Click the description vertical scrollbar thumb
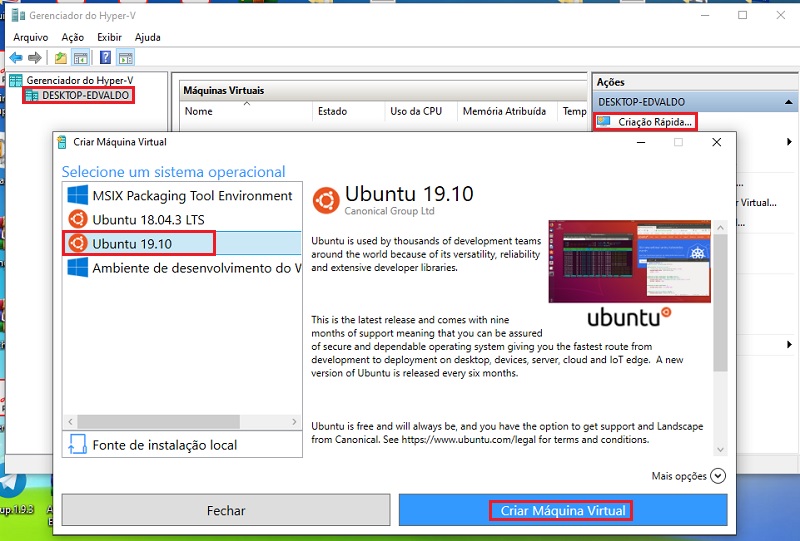The width and height of the screenshot is (800, 541). point(720,303)
